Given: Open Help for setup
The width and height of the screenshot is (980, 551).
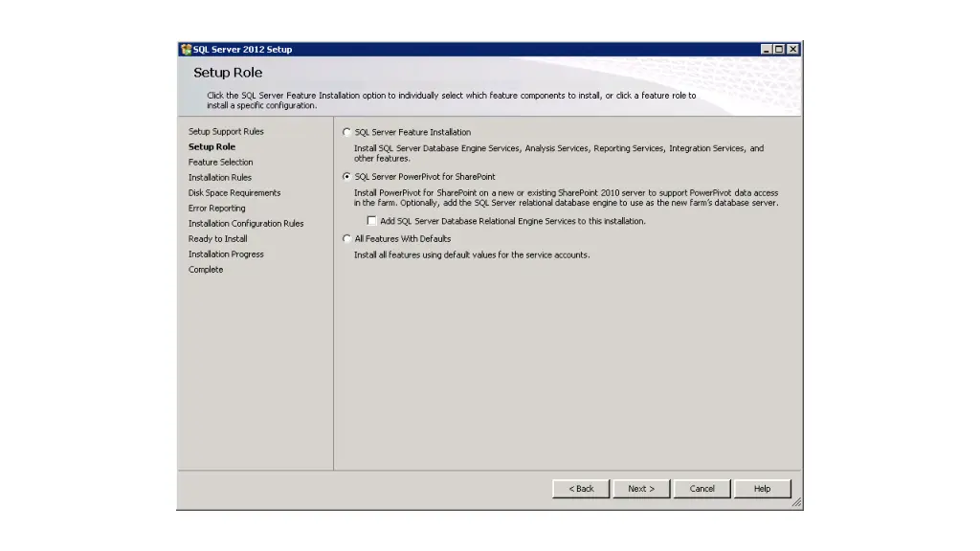Looking at the screenshot, I should tap(762, 489).
